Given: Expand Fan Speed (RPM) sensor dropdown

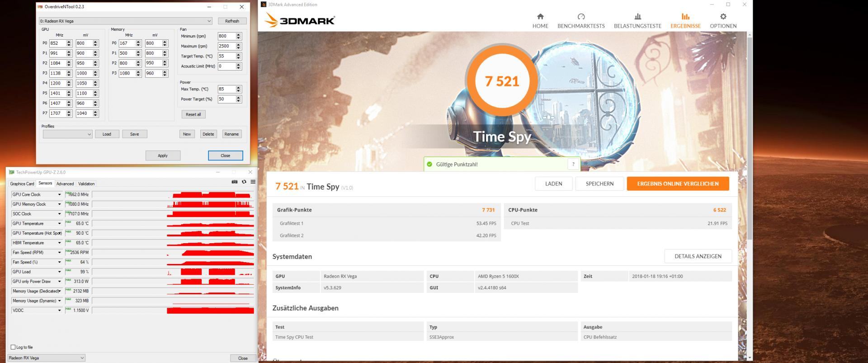Looking at the screenshot, I should [59, 252].
